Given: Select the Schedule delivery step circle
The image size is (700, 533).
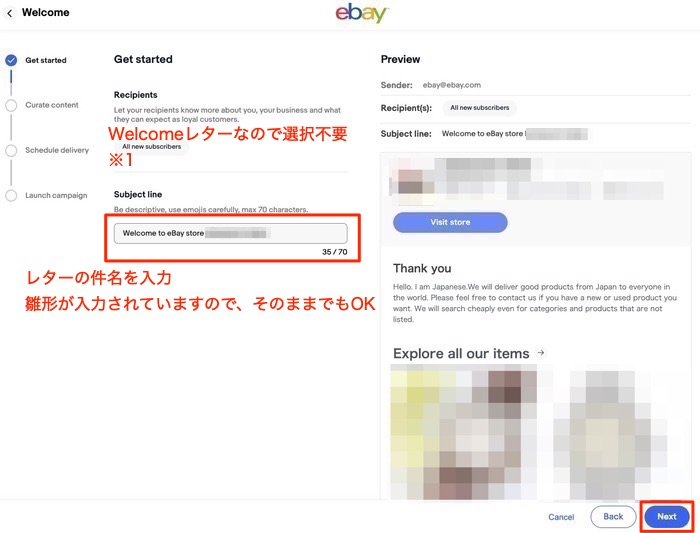Looking at the screenshot, I should coord(11,150).
